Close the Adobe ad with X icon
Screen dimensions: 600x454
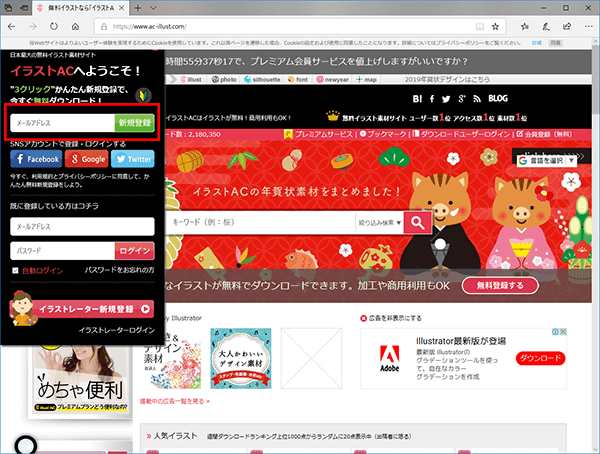click(x=563, y=332)
